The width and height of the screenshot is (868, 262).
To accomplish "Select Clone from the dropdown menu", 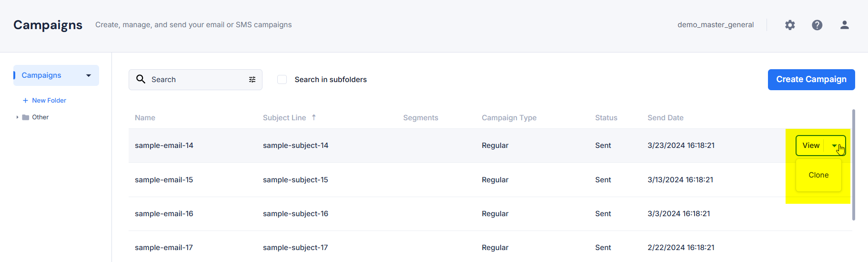I will 818,175.
